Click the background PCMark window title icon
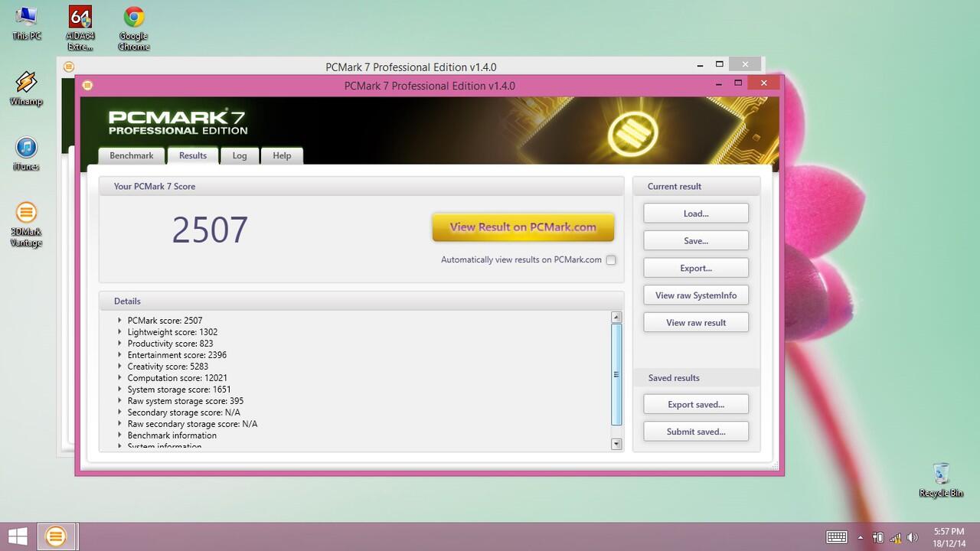 click(x=69, y=67)
